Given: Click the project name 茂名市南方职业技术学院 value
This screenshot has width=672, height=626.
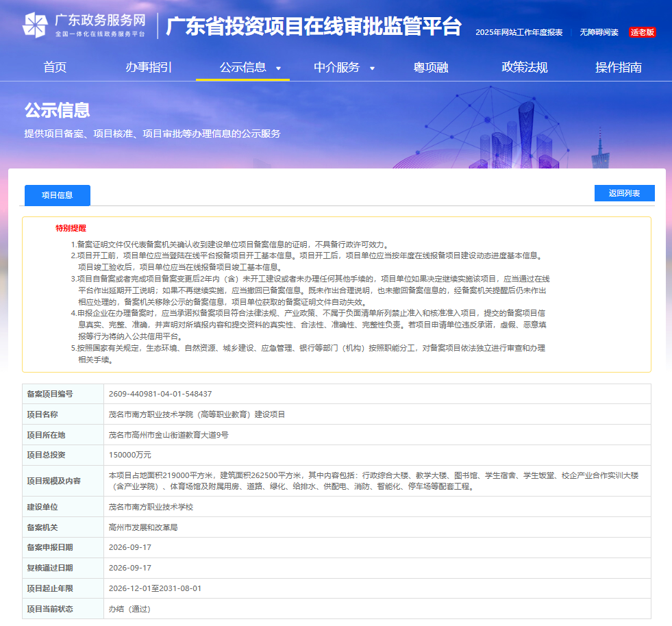Looking at the screenshot, I should pos(197,415).
